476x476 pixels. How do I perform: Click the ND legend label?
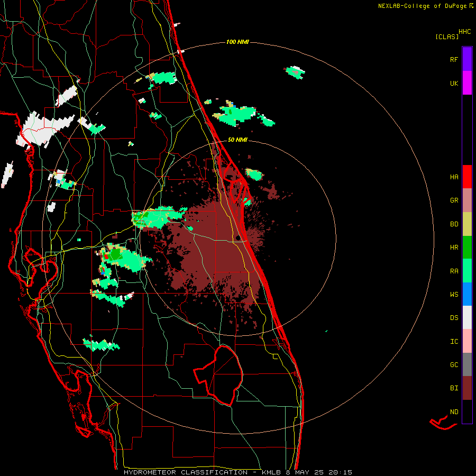pos(454,412)
